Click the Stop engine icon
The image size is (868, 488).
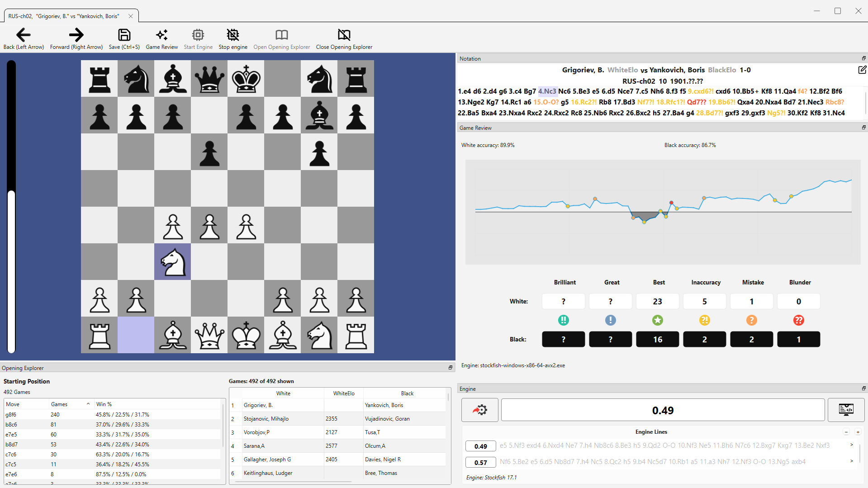pyautogui.click(x=233, y=35)
